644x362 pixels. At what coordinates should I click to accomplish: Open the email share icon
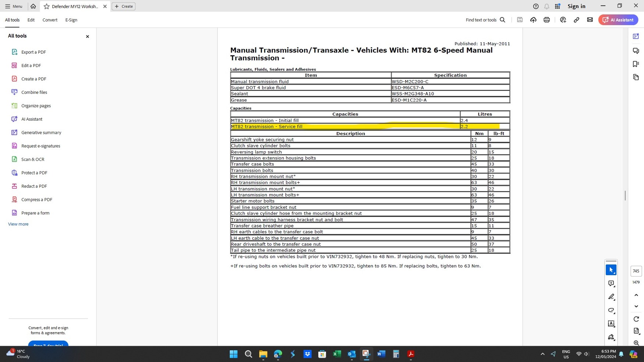590,20
